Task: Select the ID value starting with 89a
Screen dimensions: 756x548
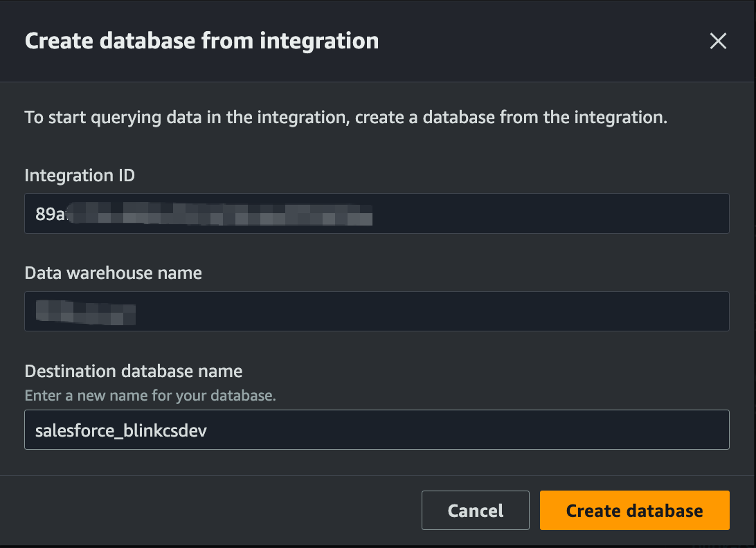Action: tap(201, 213)
